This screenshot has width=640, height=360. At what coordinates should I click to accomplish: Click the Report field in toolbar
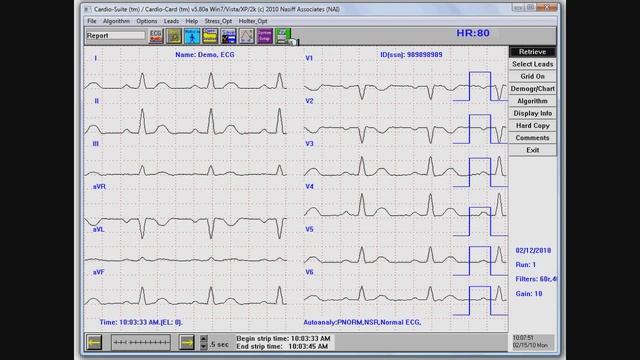coord(116,36)
